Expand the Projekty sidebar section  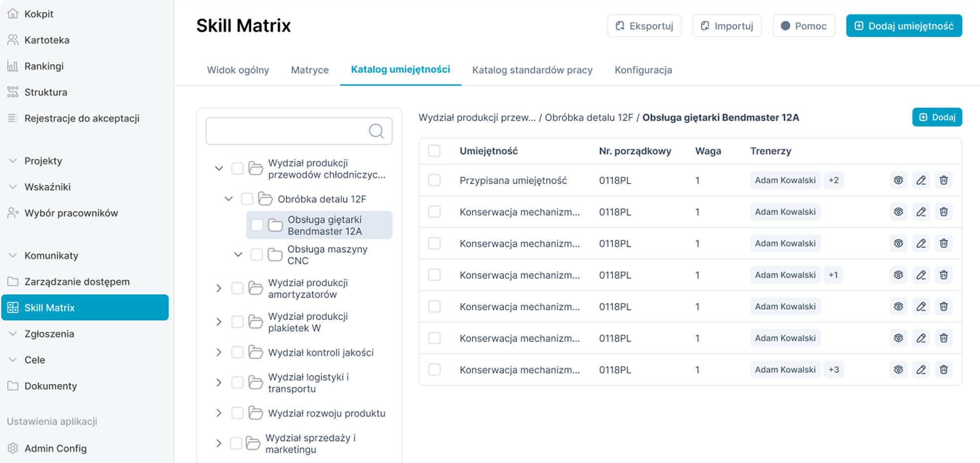[13, 161]
